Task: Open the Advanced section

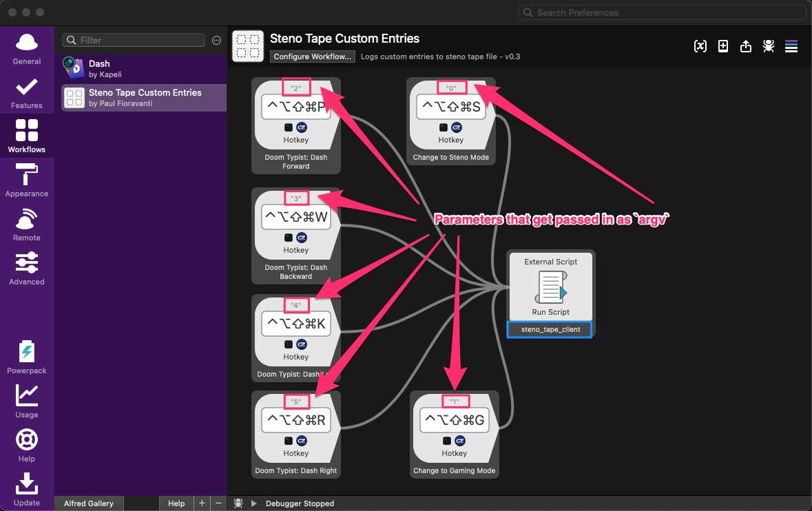Action: [x=26, y=269]
